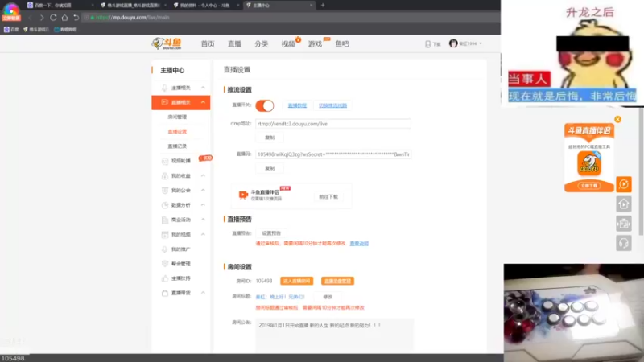Click the browser forward arrow
This screenshot has width=644, height=362.
point(42,18)
